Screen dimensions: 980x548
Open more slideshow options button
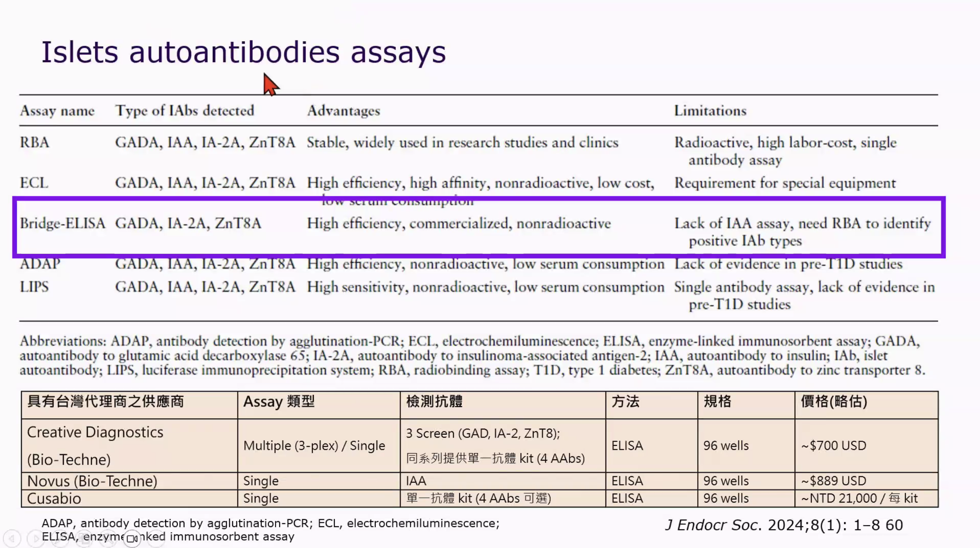click(x=156, y=538)
